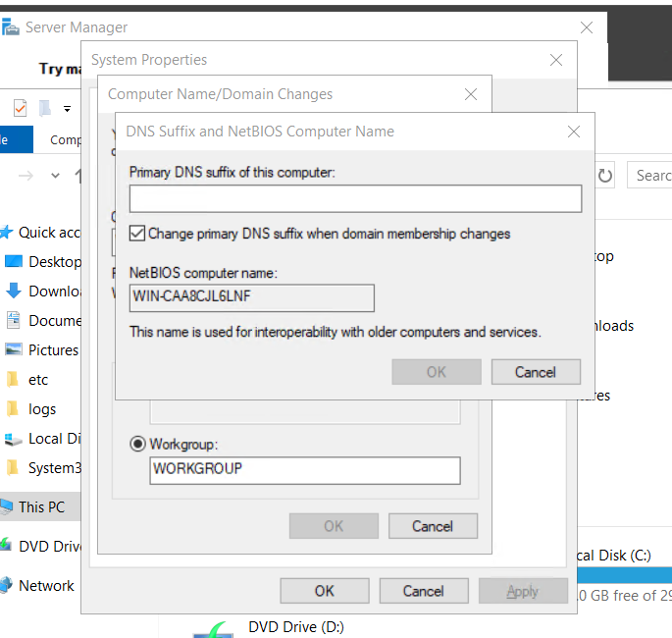
Task: Click the Downloads arrow icon in navigation pane
Action: pyautogui.click(x=14, y=291)
